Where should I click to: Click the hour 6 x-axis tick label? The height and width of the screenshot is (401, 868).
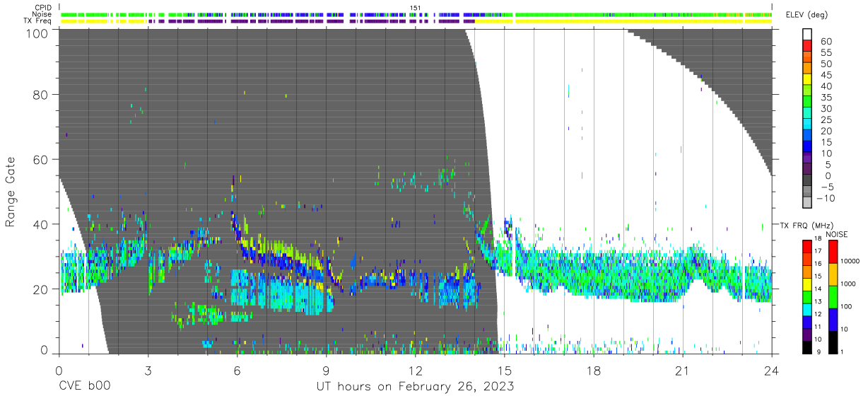click(237, 372)
